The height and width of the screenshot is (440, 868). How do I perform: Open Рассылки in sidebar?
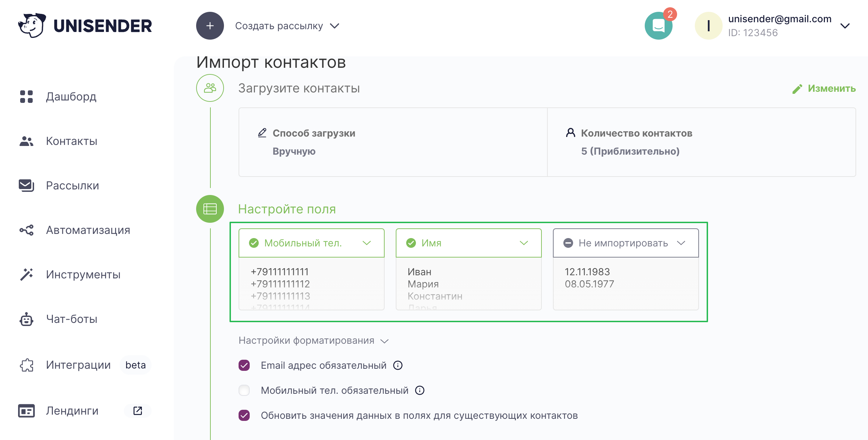pyautogui.click(x=72, y=186)
